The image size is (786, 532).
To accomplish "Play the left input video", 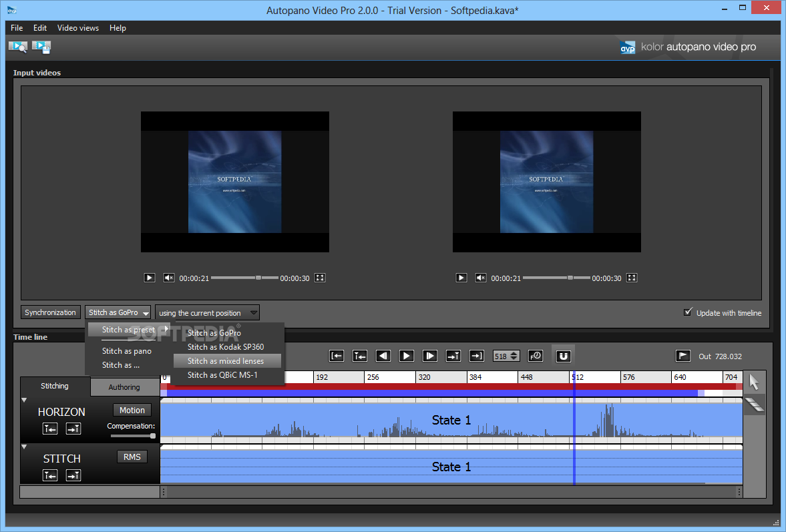I will tap(150, 278).
